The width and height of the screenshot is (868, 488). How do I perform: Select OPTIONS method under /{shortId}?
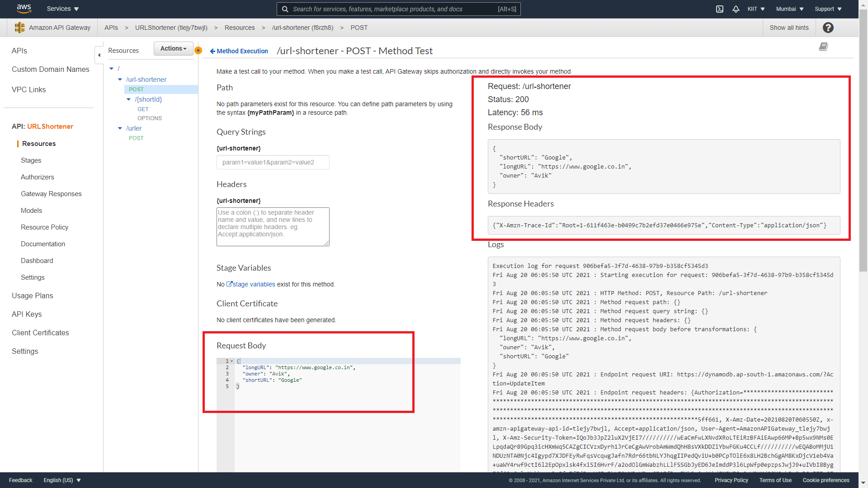[x=150, y=118]
